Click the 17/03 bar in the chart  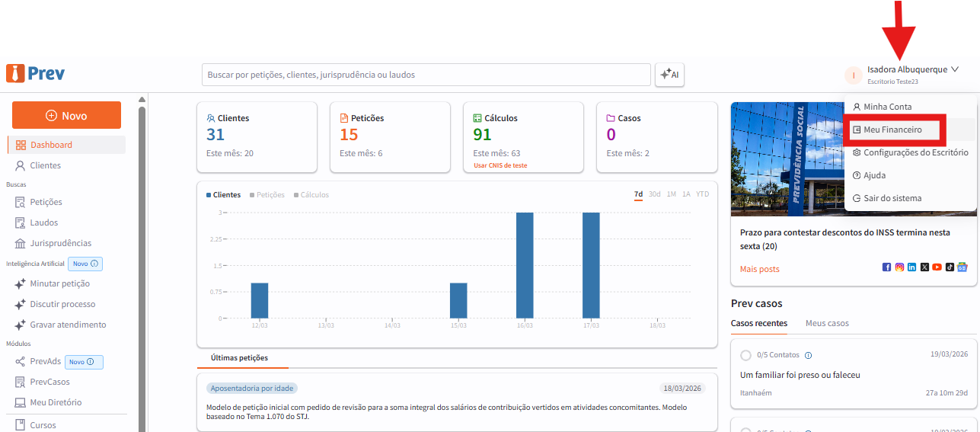pyautogui.click(x=591, y=265)
